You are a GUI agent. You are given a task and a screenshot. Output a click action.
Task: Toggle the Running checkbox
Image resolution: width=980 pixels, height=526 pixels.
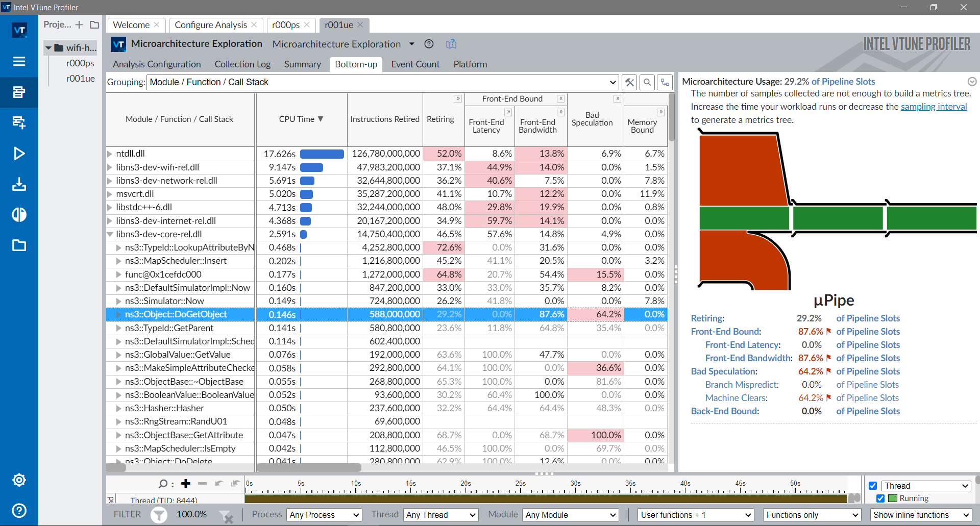[880, 498]
